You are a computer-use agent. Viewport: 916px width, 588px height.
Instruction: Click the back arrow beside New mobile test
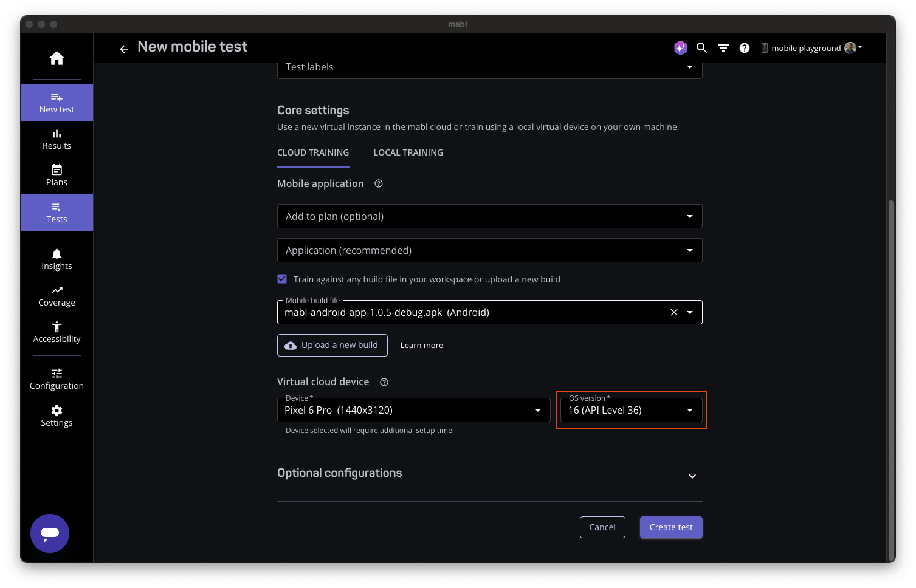[124, 49]
